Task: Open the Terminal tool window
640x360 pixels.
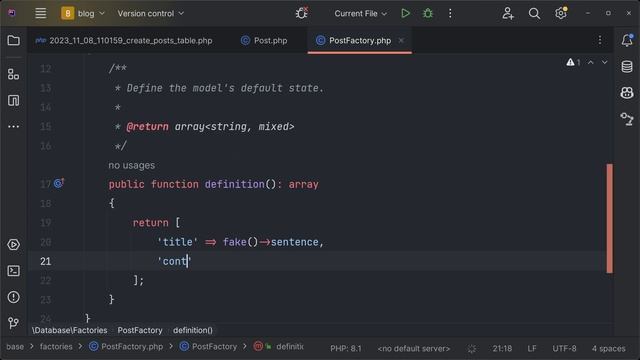Action: click(x=13, y=271)
